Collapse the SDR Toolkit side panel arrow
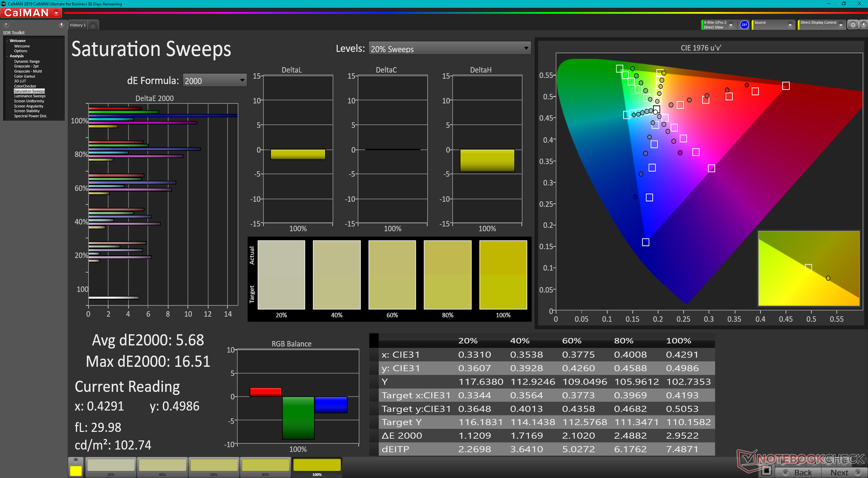Viewport: 868px width, 478px height. (61, 24)
